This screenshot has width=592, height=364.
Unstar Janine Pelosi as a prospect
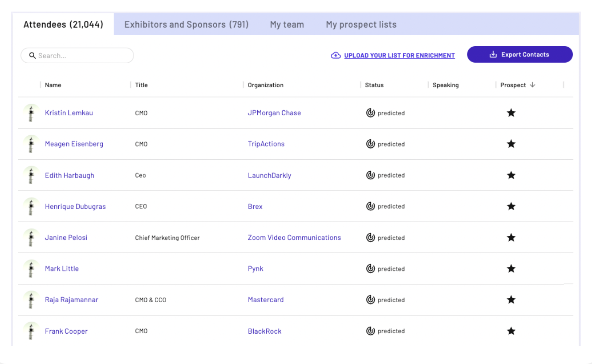pos(511,238)
